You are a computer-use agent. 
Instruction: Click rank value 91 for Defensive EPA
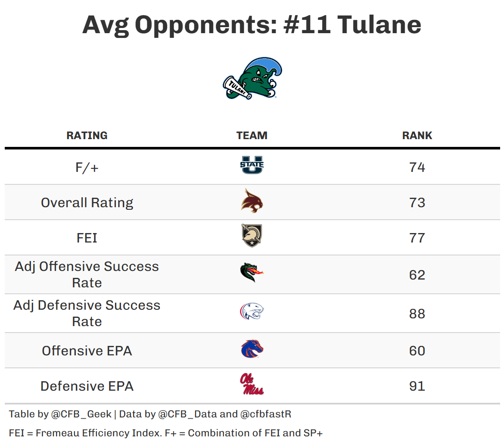coord(417,386)
